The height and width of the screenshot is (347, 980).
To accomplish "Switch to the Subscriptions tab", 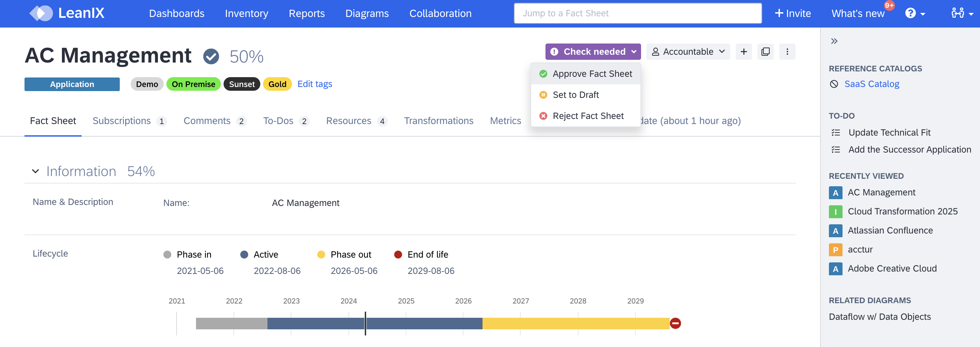I will tap(129, 121).
